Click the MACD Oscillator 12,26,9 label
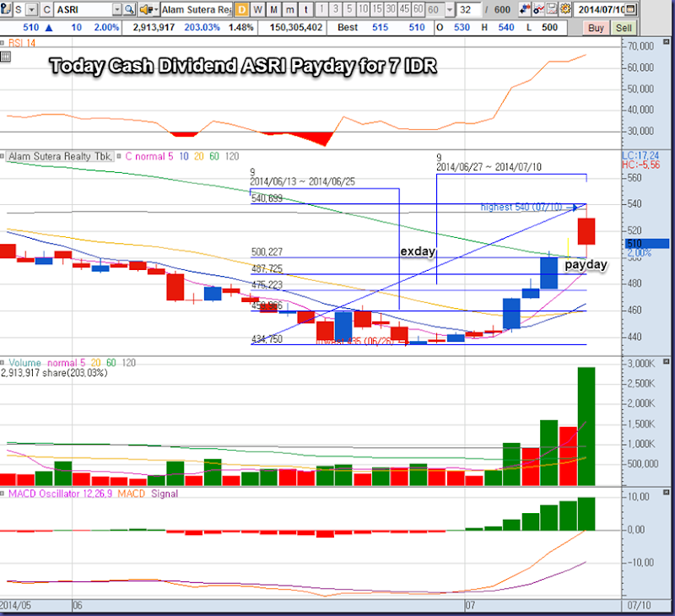675x616 pixels. (60, 494)
